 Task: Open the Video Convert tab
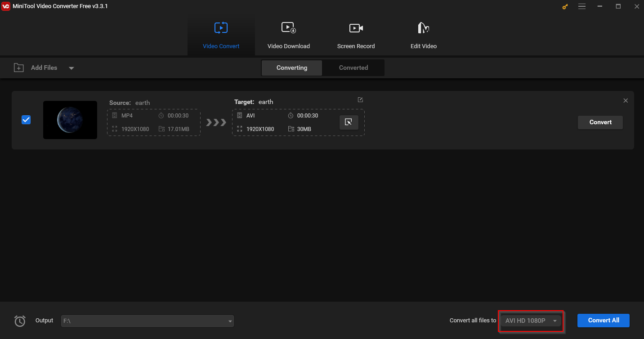click(x=221, y=36)
